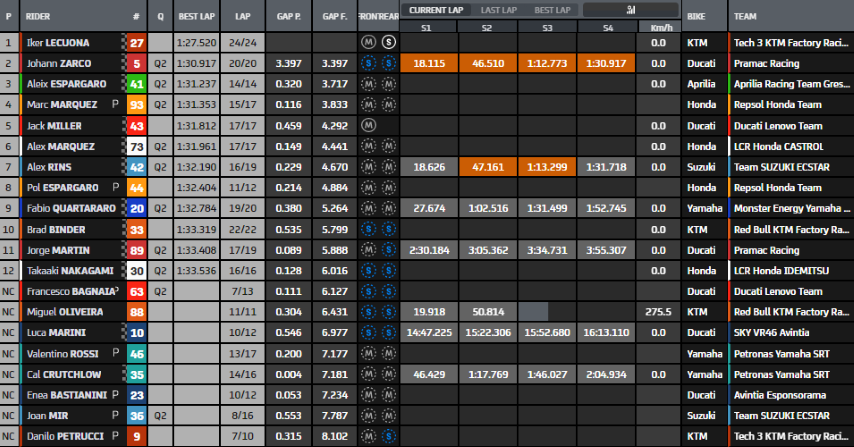Switch to the CURRENT LAP tab
This screenshot has width=854, height=447.
[x=436, y=10]
